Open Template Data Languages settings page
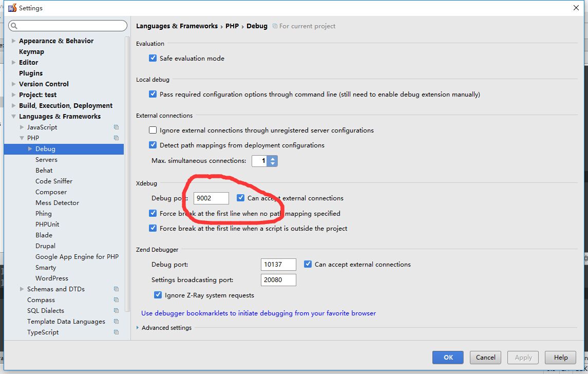Screen dimensions: 588x374 [x=66, y=322]
